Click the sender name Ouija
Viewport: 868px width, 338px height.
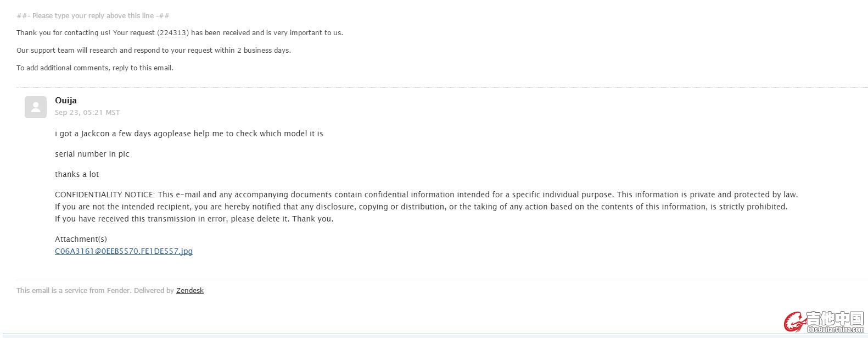[66, 101]
